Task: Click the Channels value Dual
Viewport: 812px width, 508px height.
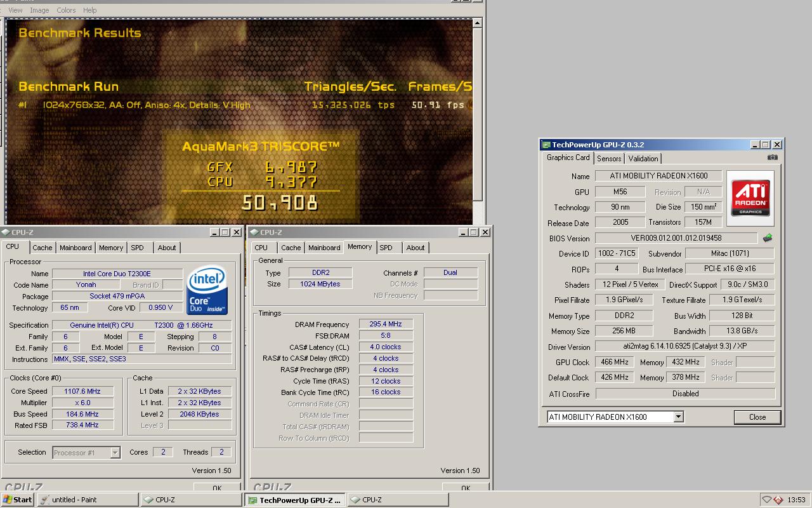Action: pyautogui.click(x=450, y=272)
